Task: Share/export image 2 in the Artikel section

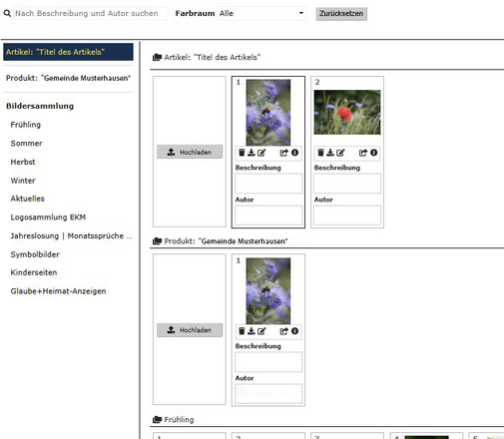Action: click(x=363, y=153)
